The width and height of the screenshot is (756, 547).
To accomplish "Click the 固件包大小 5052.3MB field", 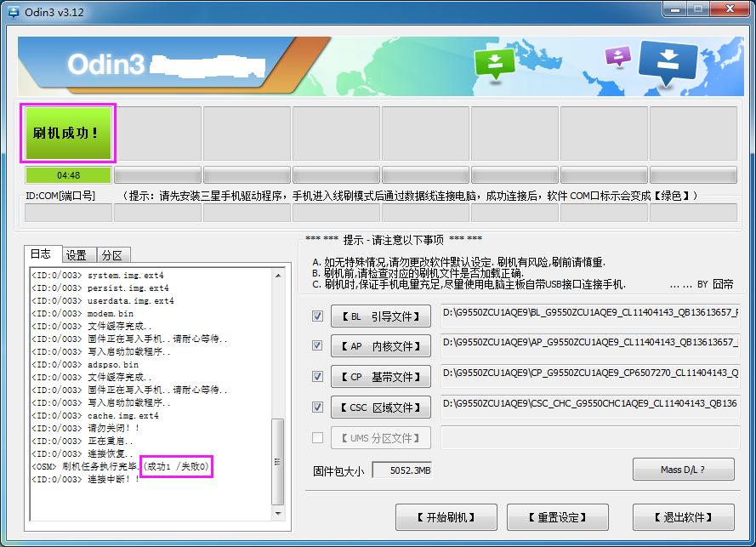I will pyautogui.click(x=402, y=470).
